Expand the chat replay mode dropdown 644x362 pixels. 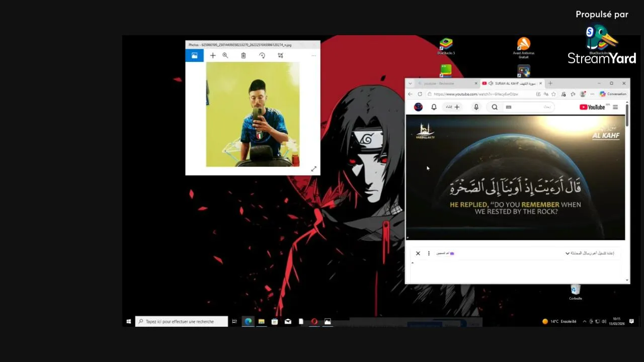click(x=590, y=253)
